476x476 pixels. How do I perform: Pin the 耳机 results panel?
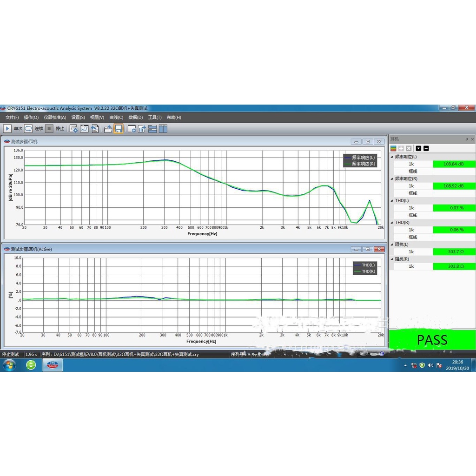(x=467, y=139)
